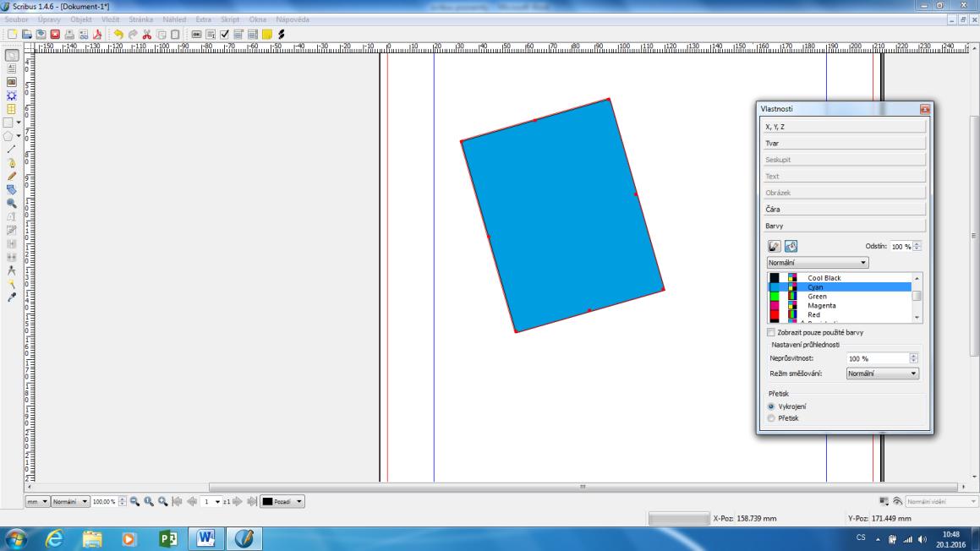This screenshot has height=551, width=980.
Task: Open the 'Normální' fill type dropdown in Barvy
Action: point(818,263)
